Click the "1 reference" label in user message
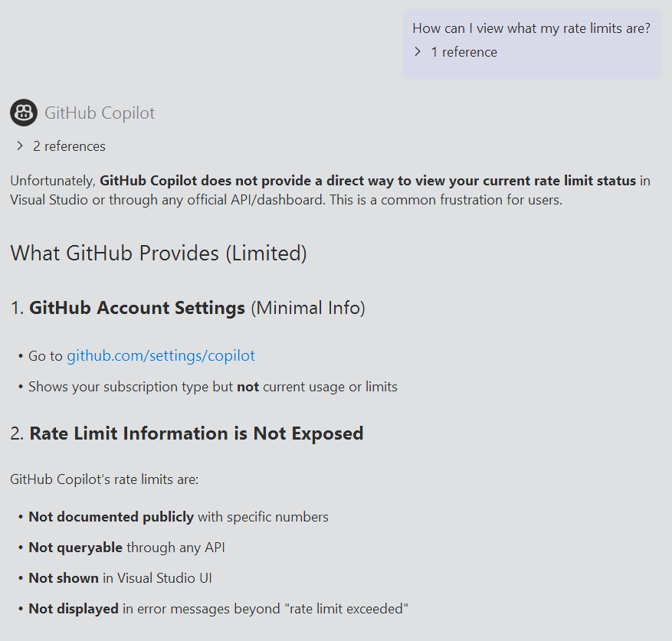Screen dimensions: 672x641 (464, 52)
